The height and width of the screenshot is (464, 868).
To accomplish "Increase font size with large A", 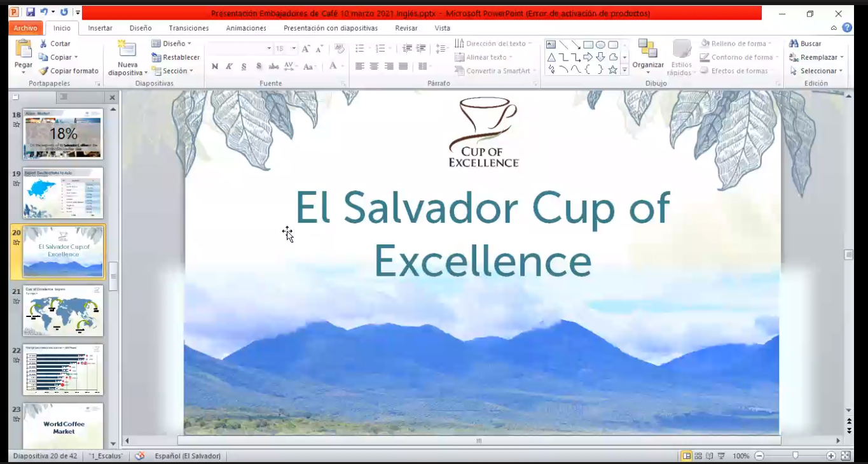I will 306,49.
